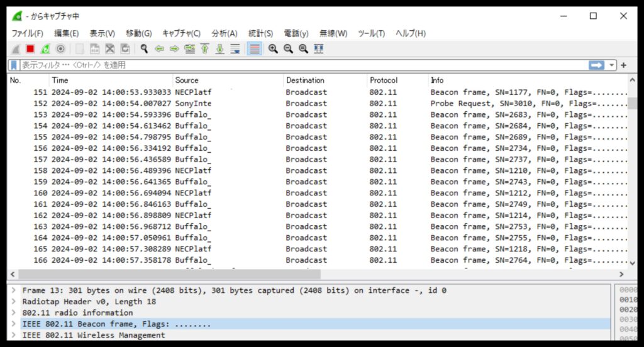Click packet list vertical scroll up arrow
The image size is (644, 347).
click(633, 80)
